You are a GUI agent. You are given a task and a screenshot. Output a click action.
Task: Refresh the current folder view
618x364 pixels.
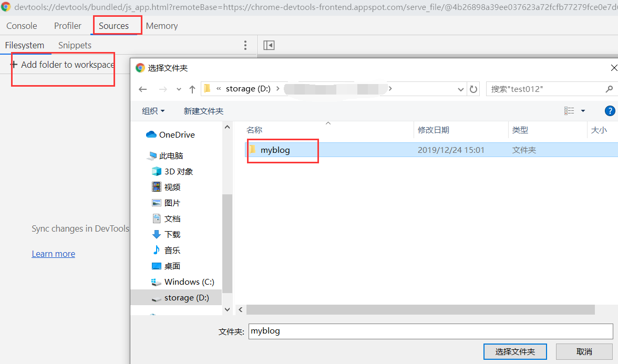coord(473,89)
